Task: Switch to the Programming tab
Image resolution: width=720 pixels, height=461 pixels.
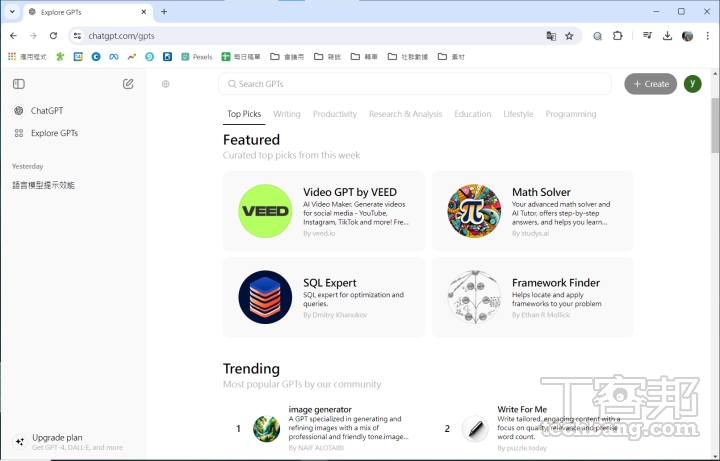Action: point(571,114)
